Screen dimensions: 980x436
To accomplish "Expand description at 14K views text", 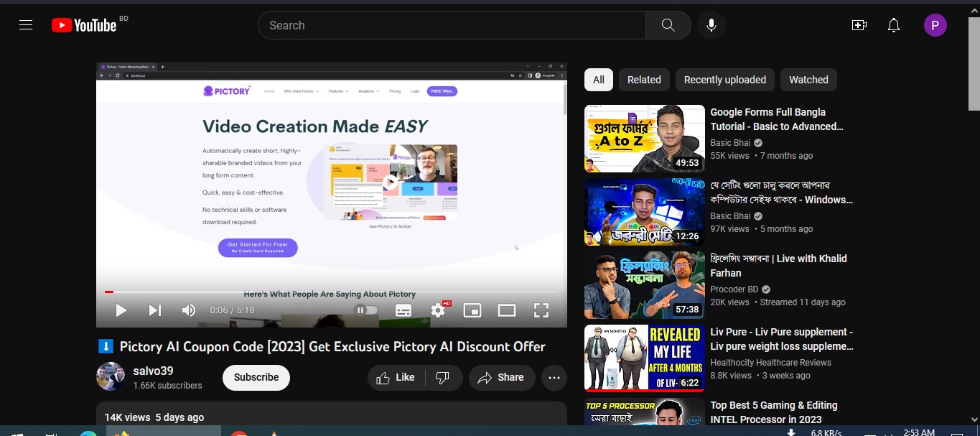I will point(154,417).
